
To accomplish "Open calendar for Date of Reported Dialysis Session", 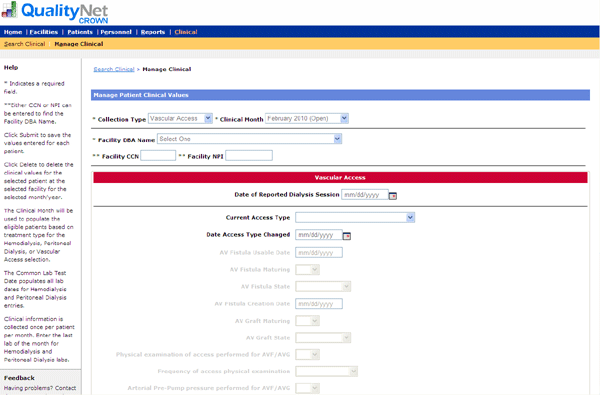I will point(393,196).
